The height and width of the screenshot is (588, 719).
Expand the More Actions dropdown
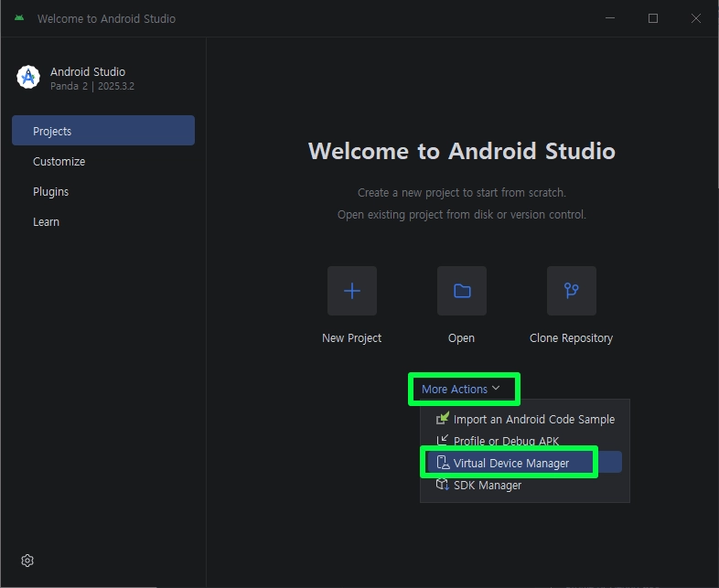[460, 389]
